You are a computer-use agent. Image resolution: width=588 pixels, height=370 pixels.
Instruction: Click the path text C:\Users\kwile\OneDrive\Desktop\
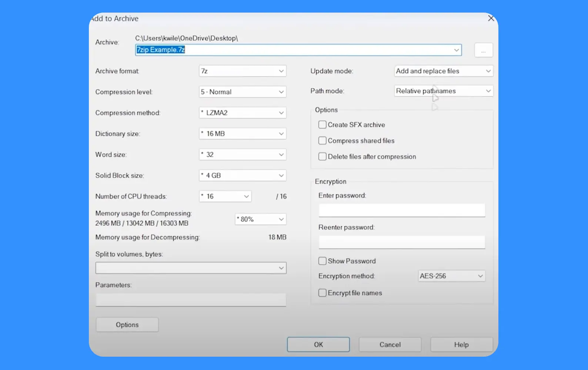[x=187, y=38]
